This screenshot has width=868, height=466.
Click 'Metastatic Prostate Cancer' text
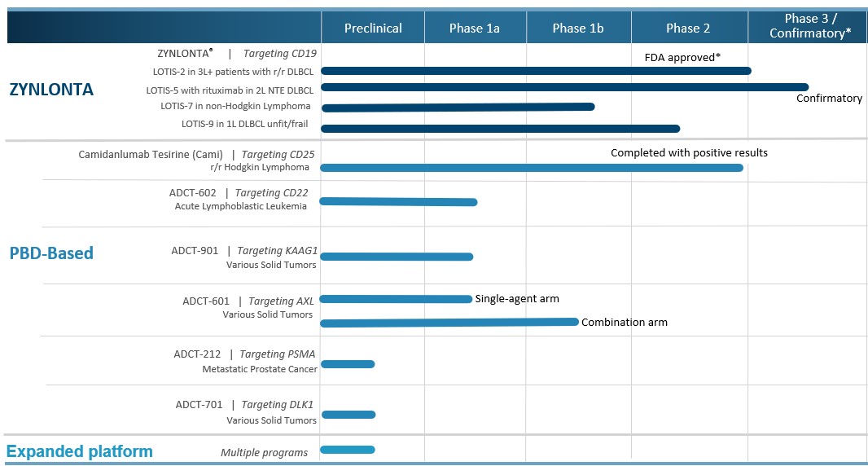(x=260, y=369)
